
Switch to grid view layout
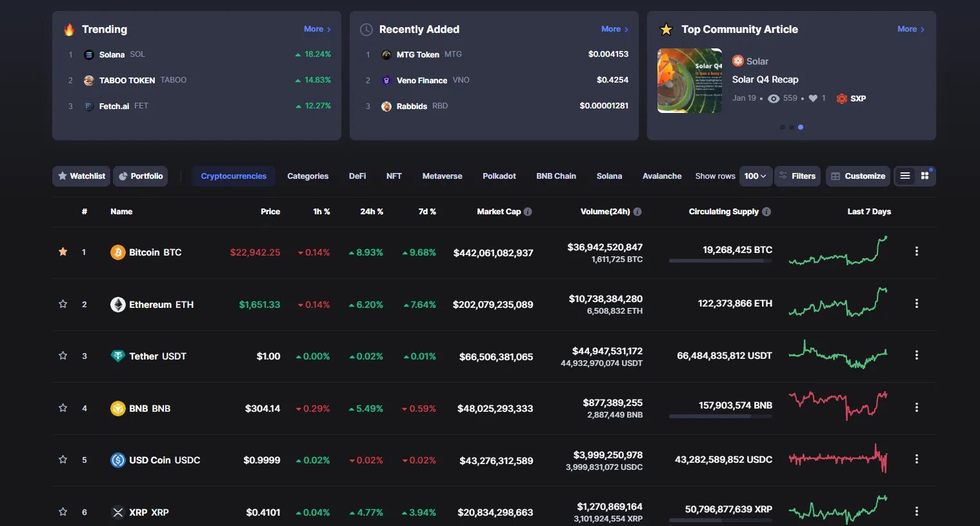pyautogui.click(x=925, y=176)
